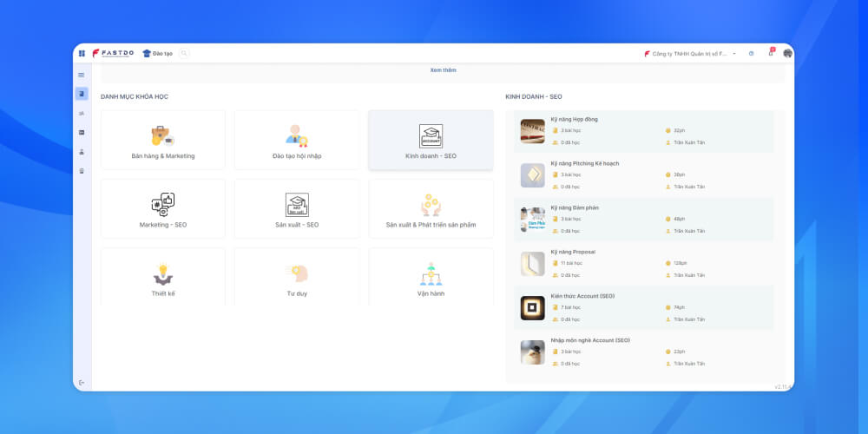Image resolution: width=868 pixels, height=434 pixels.
Task: Open the app grid launcher icon
Action: point(82,54)
